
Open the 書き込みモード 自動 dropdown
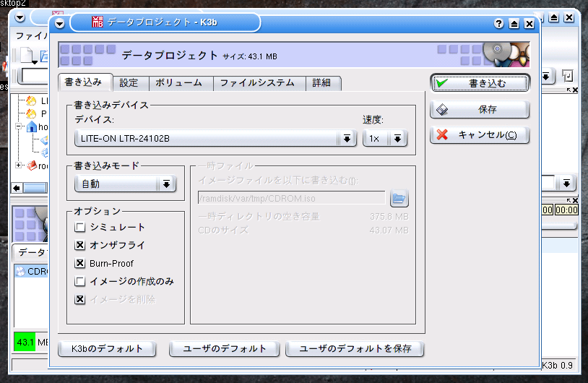point(125,184)
